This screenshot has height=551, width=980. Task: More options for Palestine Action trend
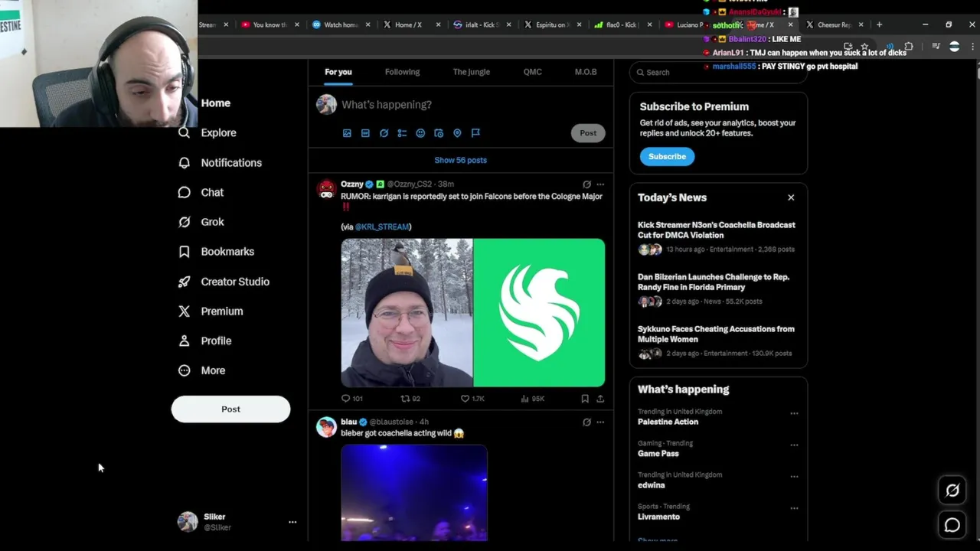(x=794, y=414)
